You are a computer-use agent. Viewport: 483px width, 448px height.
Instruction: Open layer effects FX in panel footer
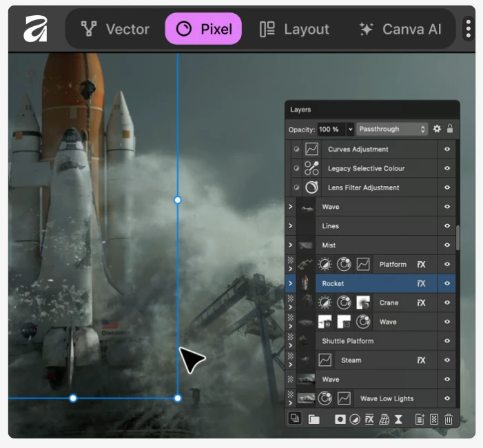(x=369, y=419)
